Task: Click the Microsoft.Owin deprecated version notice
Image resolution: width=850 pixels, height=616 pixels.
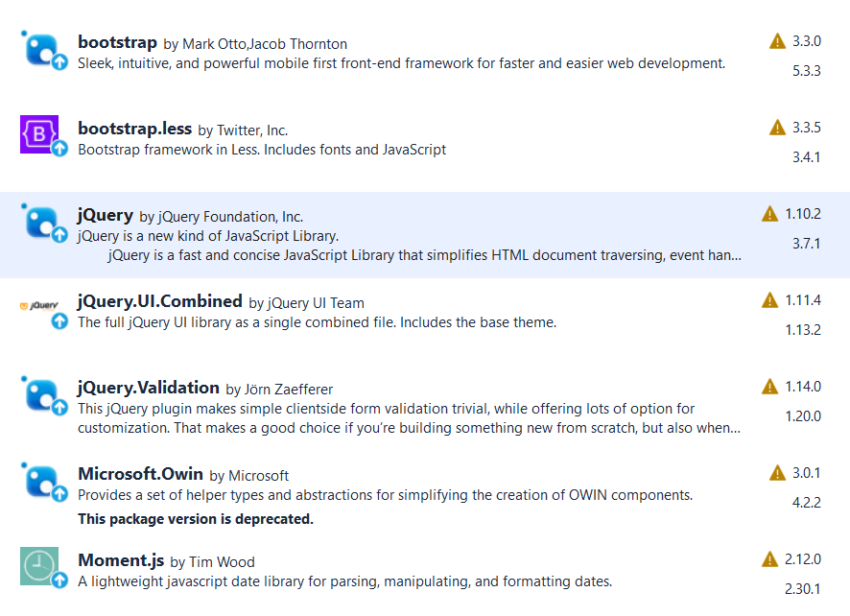Action: pyautogui.click(x=195, y=519)
